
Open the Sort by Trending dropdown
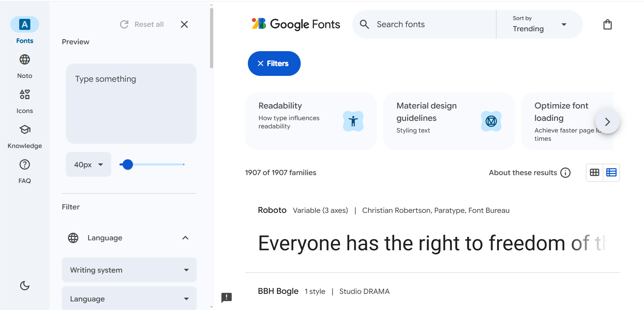[x=539, y=24]
